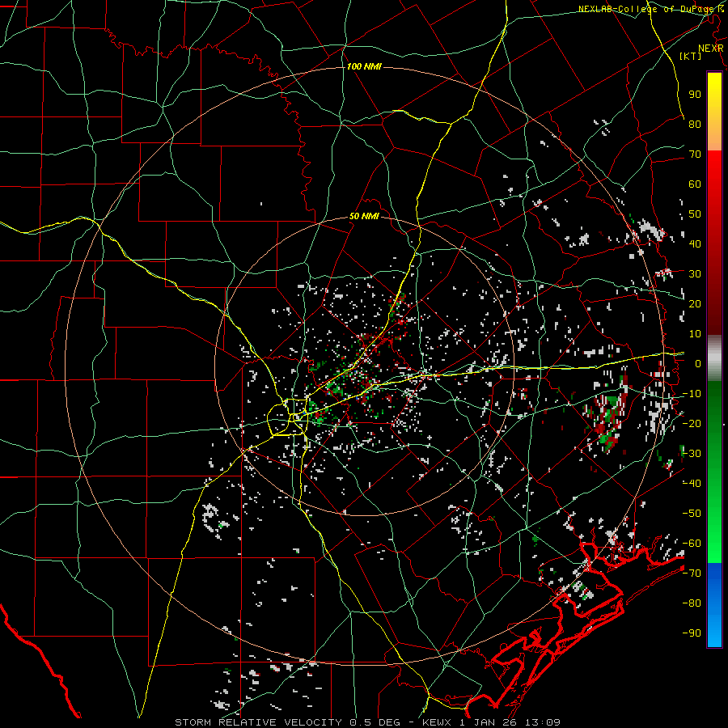The width and height of the screenshot is (728, 728).
Task: Click the 50 NMI range ring label
Action: tap(364, 216)
